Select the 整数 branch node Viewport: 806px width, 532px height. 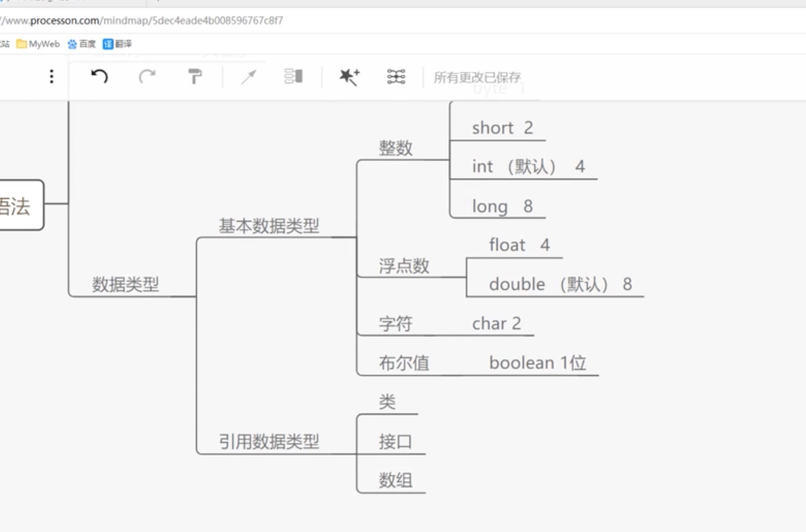click(x=395, y=147)
